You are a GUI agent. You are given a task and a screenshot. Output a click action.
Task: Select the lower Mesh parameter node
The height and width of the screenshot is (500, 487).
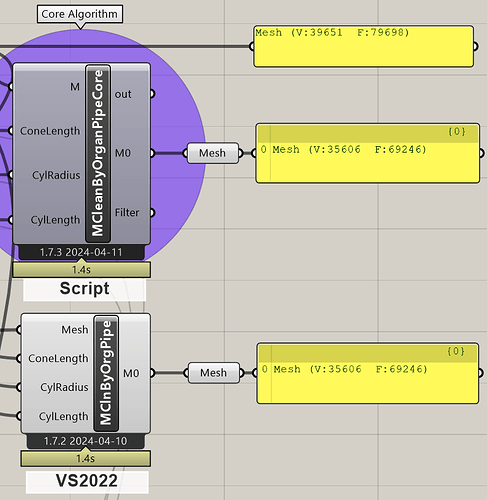[x=214, y=373]
